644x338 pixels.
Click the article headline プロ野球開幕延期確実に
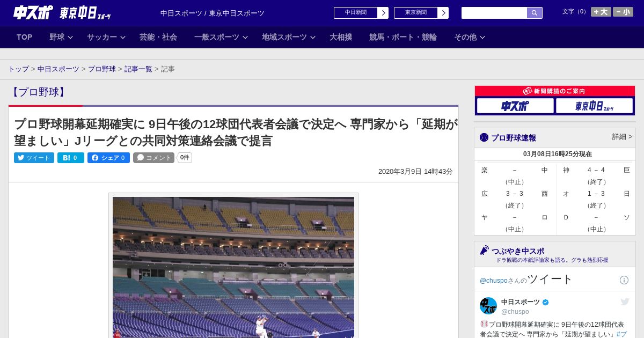[x=236, y=133]
